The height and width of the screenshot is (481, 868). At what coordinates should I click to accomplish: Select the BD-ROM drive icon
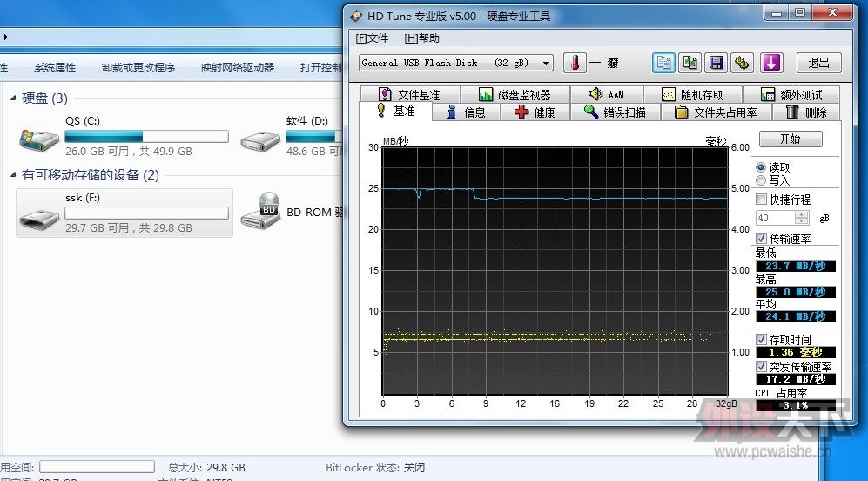[x=260, y=211]
